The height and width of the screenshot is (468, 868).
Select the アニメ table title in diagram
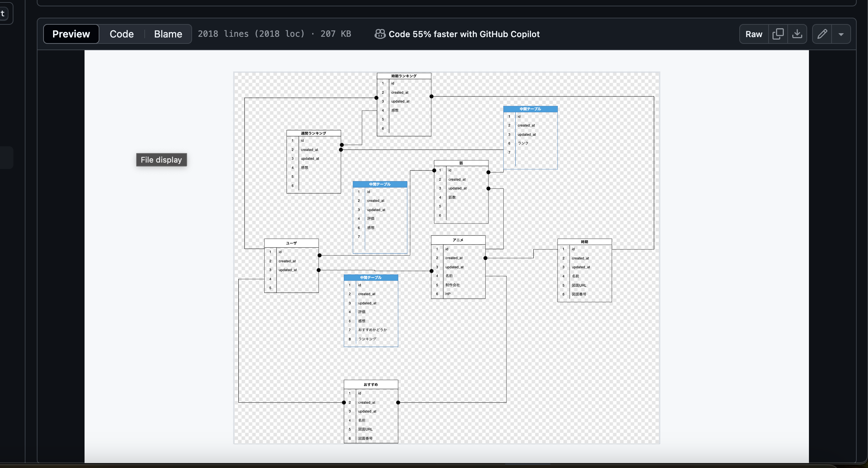(458, 240)
